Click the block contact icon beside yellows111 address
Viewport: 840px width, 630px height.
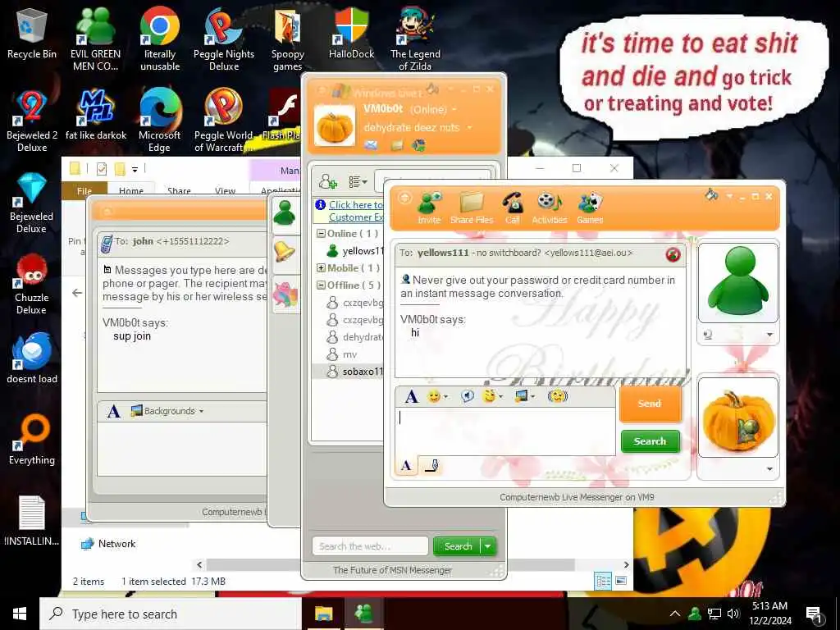point(673,254)
